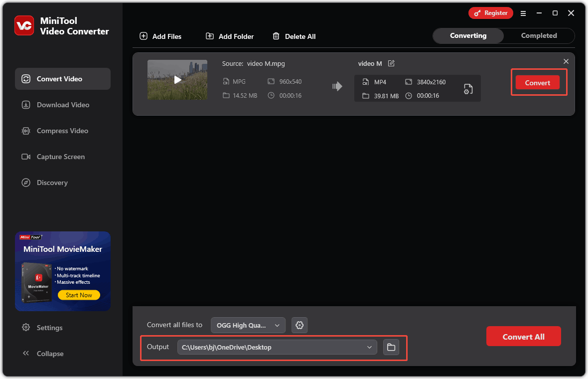
Task: Switch to the Completed tab
Action: 539,35
